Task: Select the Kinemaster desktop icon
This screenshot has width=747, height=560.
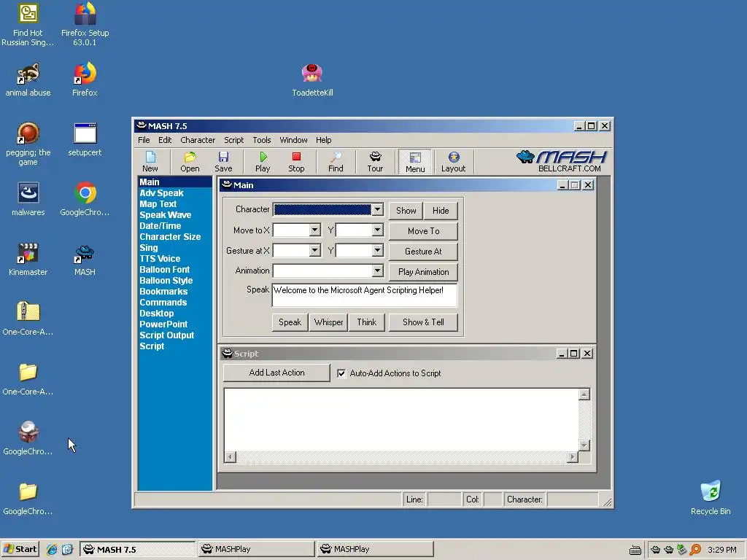Action: pyautogui.click(x=28, y=260)
